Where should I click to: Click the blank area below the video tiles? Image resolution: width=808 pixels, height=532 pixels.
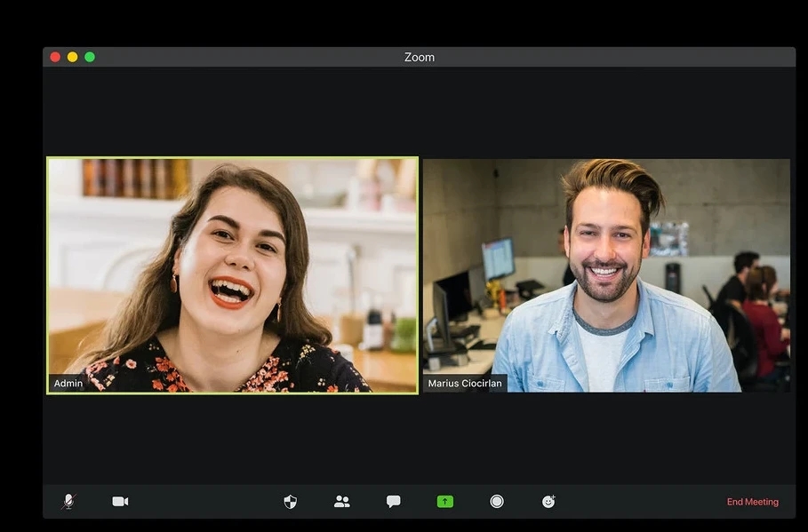coord(420,440)
